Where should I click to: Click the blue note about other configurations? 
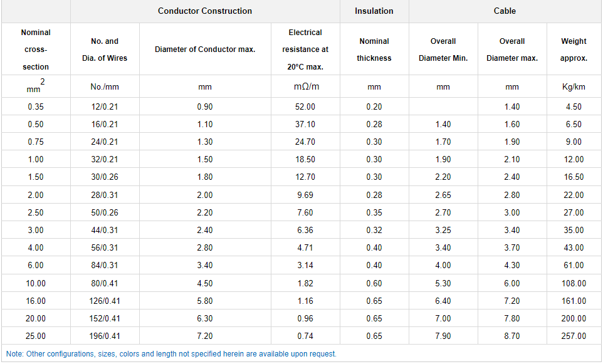coord(171,354)
